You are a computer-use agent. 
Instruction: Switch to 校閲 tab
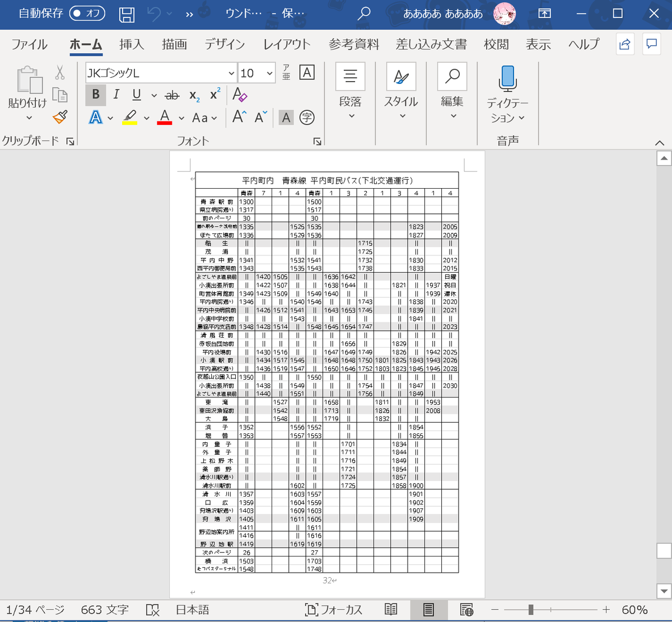496,44
